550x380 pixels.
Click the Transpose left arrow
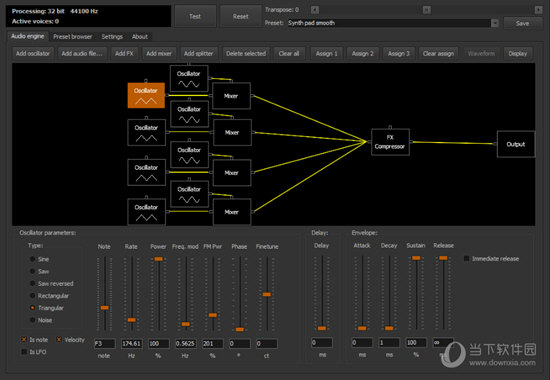click(x=315, y=10)
